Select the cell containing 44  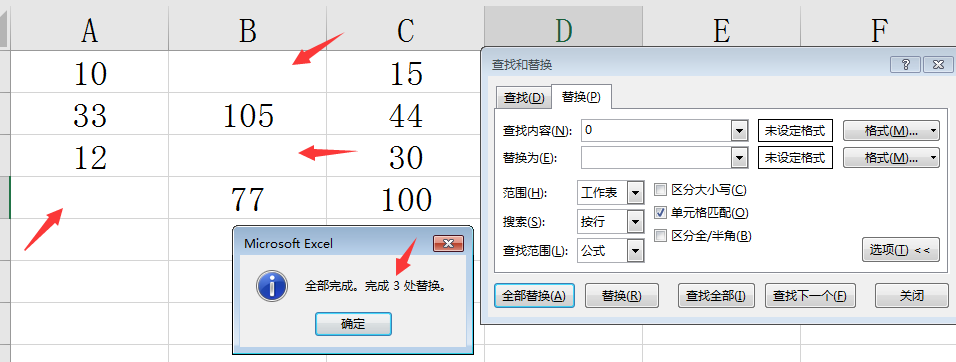[405, 114]
